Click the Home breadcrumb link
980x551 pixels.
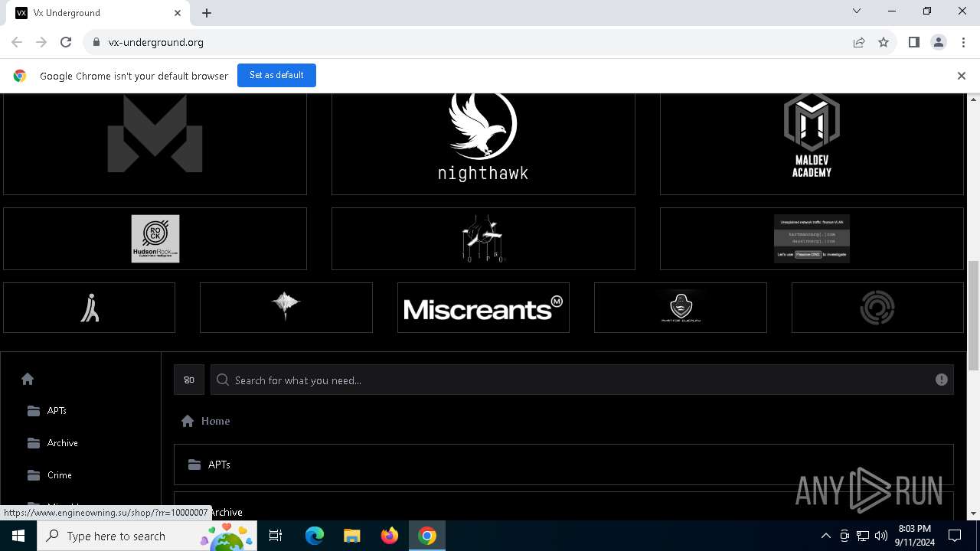coord(215,421)
